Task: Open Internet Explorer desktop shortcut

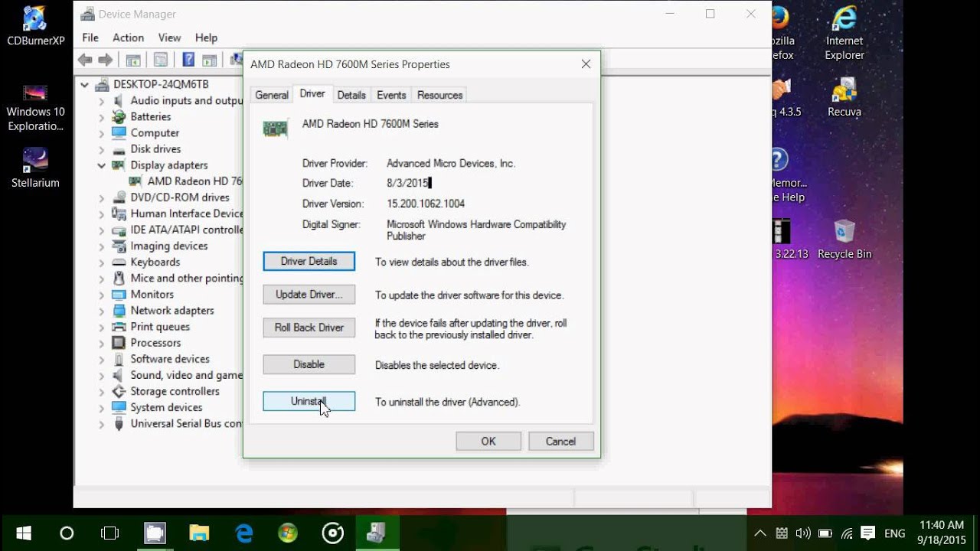Action: click(844, 33)
